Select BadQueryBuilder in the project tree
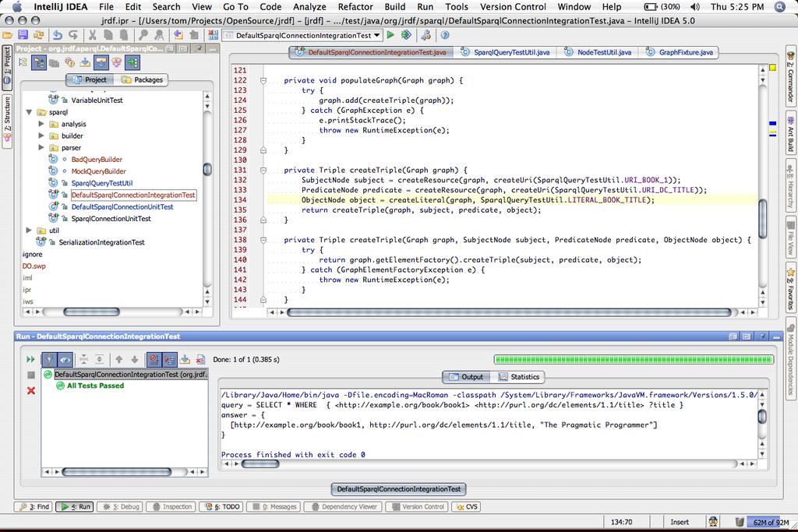 click(x=96, y=160)
